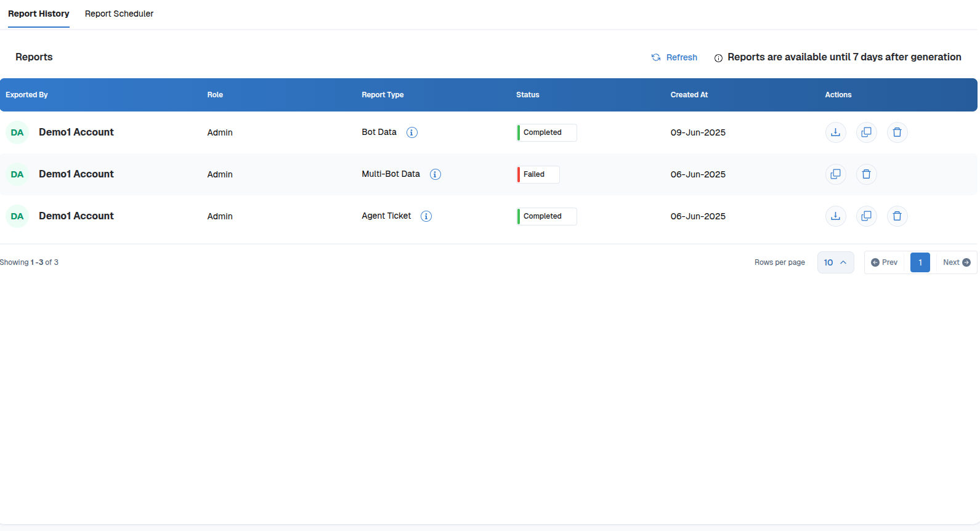
Task: Go to the Next page
Action: click(956, 262)
